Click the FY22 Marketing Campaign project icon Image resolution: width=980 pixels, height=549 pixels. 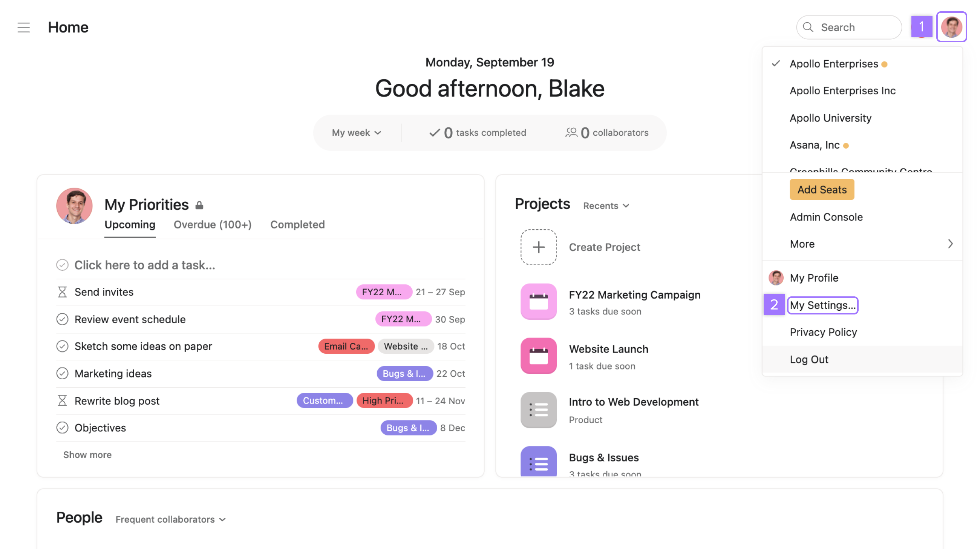[x=539, y=302]
